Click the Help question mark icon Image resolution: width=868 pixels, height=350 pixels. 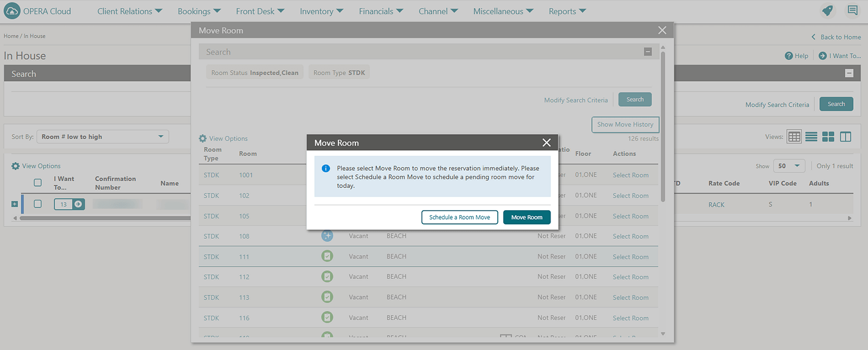pos(788,56)
